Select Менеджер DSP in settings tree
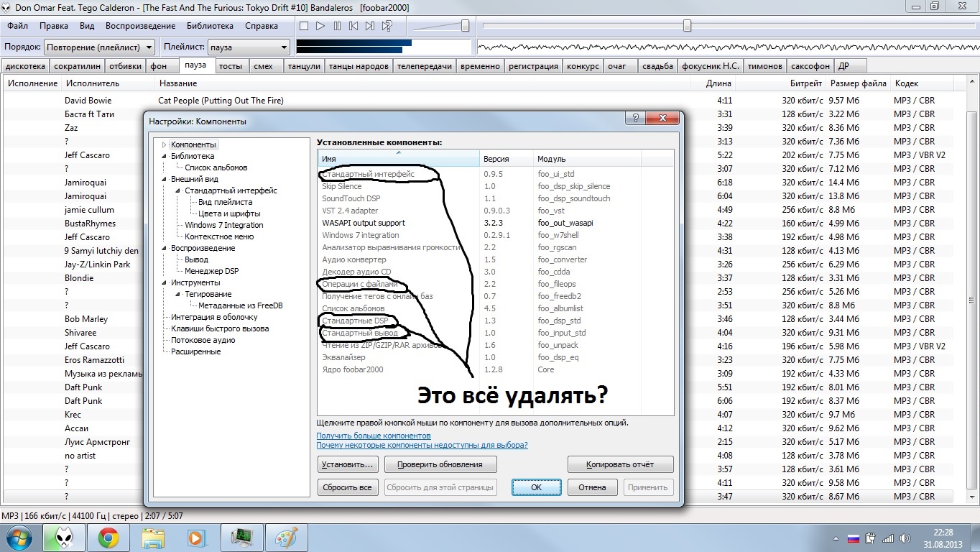980x552 pixels. pos(211,271)
